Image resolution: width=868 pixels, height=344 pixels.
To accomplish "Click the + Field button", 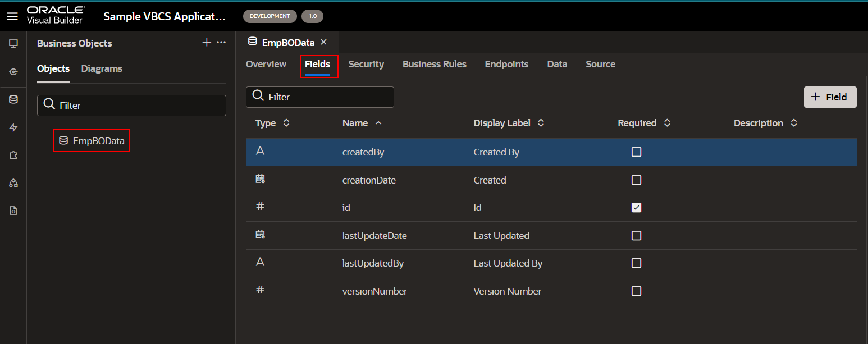I will 830,97.
